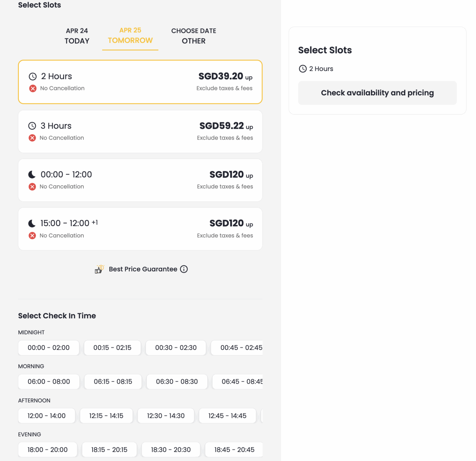476x461 pixels.
Task: Click the moon icon for 15:00 - 12:00 +1
Action: [32, 223]
